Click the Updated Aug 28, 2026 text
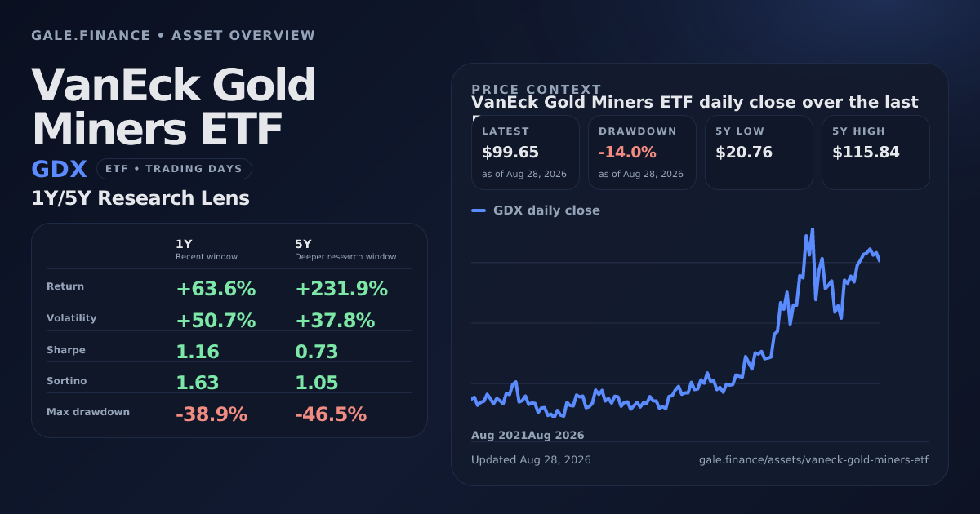This screenshot has width=980, height=514. point(531,459)
